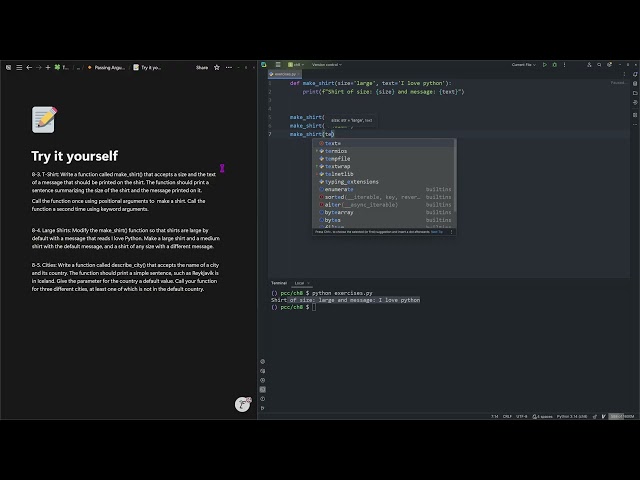Expand the dropdown beside Local terminal tab
The width and height of the screenshot is (640, 480).
point(309,283)
